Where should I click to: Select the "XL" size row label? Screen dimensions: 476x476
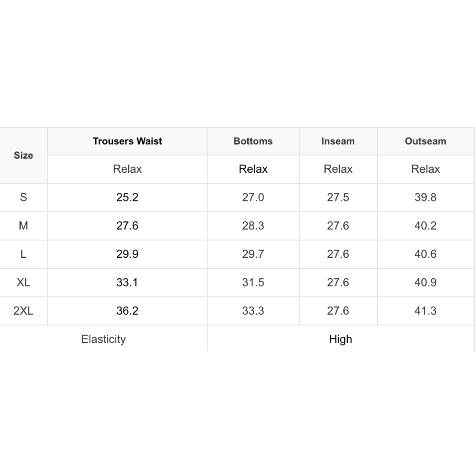pyautogui.click(x=23, y=282)
